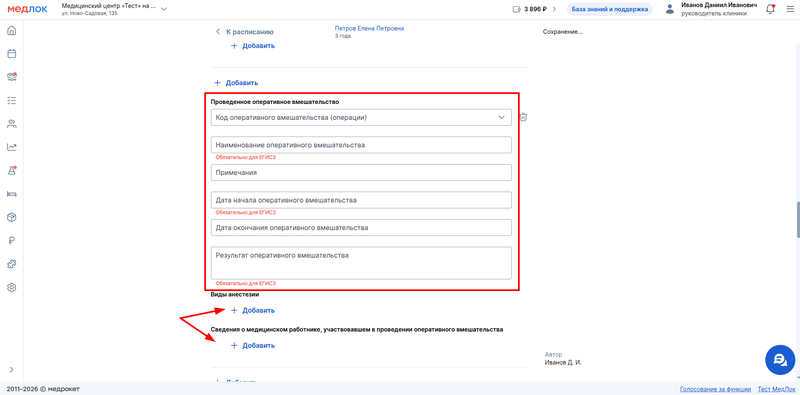Viewport: 800px width, 395px height.
Task: Open «База знаний и поддержка»
Action: [x=610, y=9]
